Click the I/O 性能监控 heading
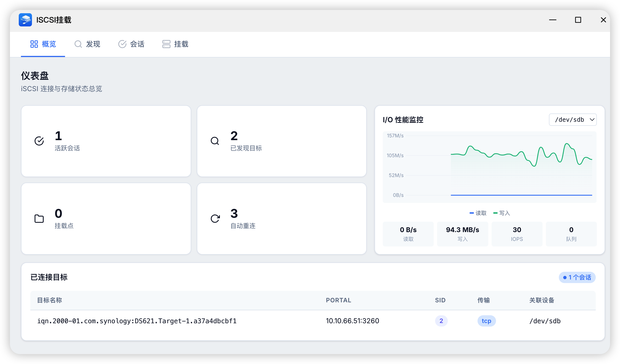620x364 pixels. point(403,120)
